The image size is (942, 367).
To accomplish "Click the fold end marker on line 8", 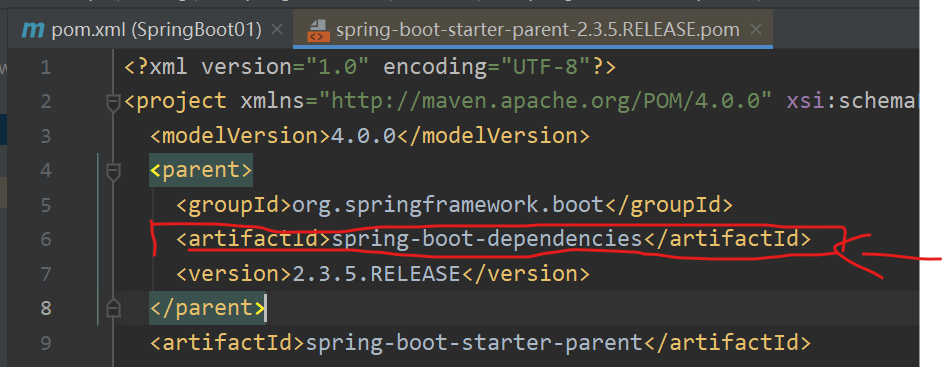I will 113,309.
